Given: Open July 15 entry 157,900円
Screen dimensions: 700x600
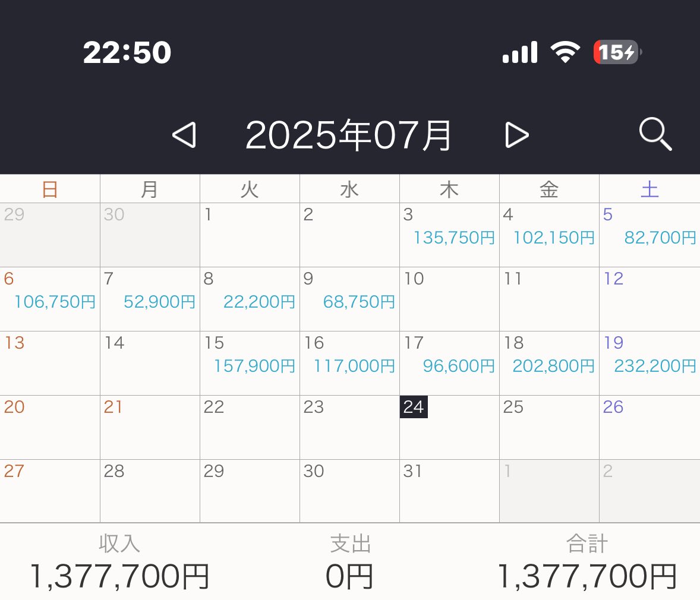Looking at the screenshot, I should (x=250, y=363).
